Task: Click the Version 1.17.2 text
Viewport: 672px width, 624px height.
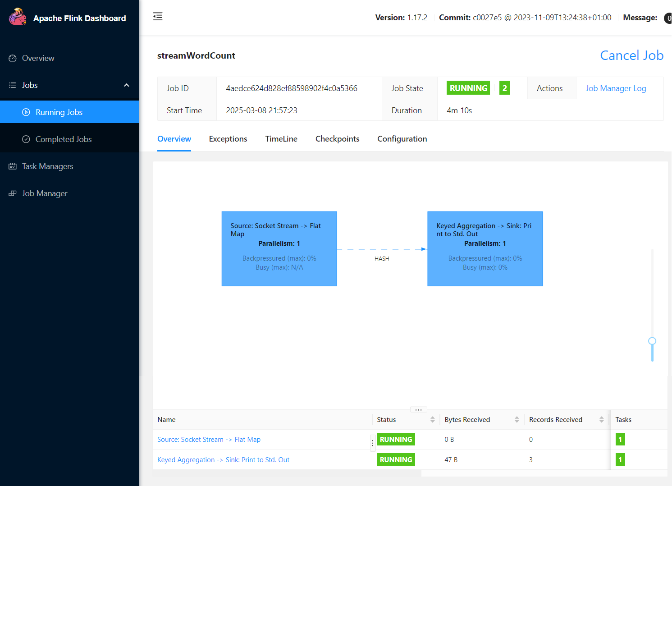Action: coord(401,18)
